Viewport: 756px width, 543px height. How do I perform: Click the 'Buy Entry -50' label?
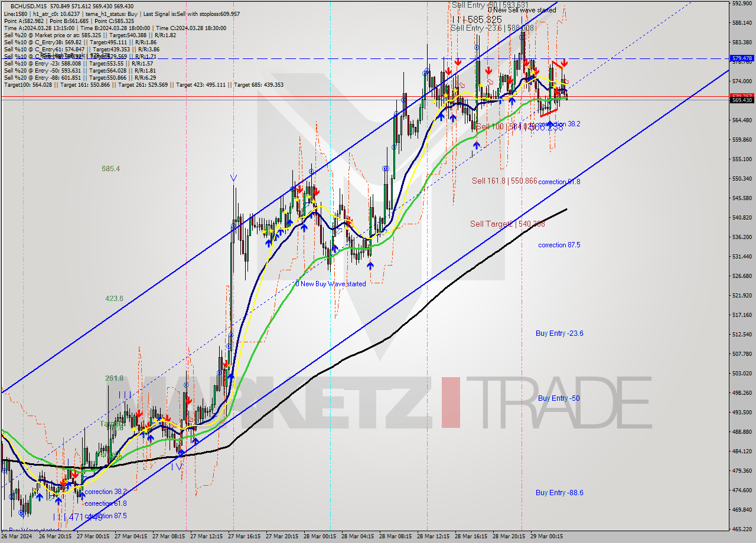pos(559,398)
